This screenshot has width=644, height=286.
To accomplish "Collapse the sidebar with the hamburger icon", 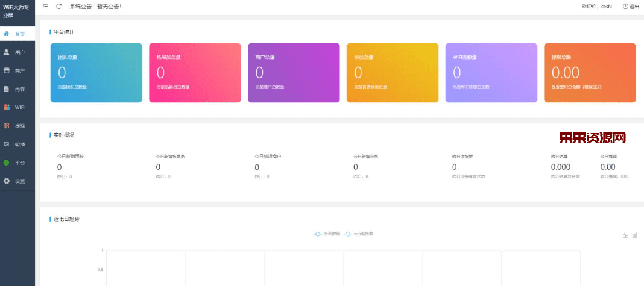I will (x=45, y=7).
